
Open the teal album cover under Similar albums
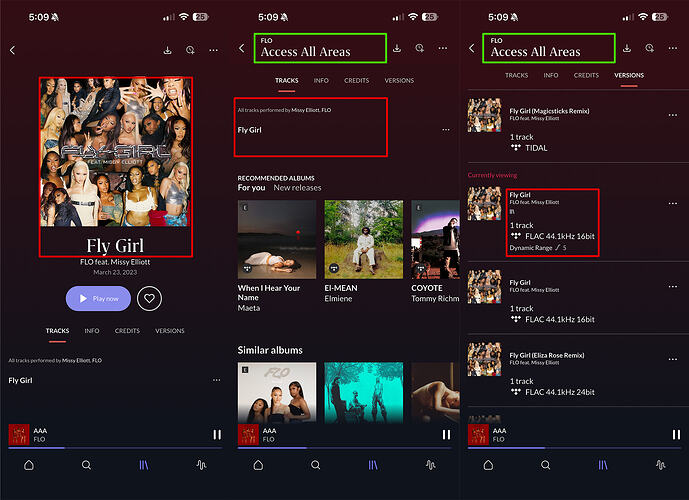point(363,393)
